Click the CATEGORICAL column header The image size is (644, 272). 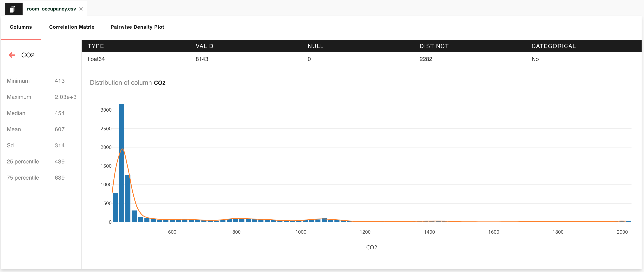(x=554, y=46)
